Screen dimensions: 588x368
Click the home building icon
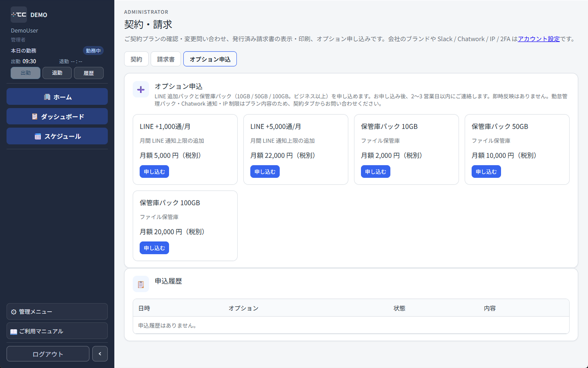[x=47, y=97]
